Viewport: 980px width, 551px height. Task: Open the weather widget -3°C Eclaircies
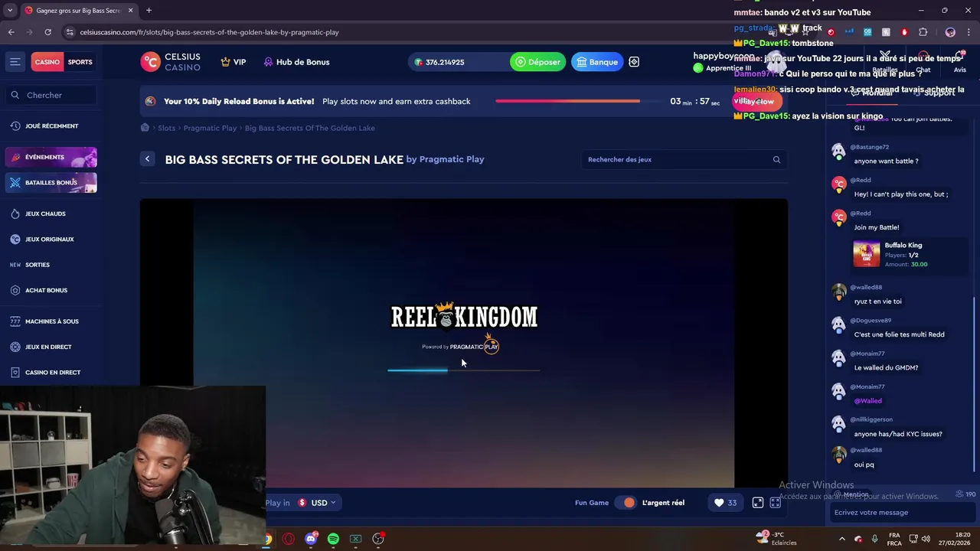pyautogui.click(x=776, y=539)
